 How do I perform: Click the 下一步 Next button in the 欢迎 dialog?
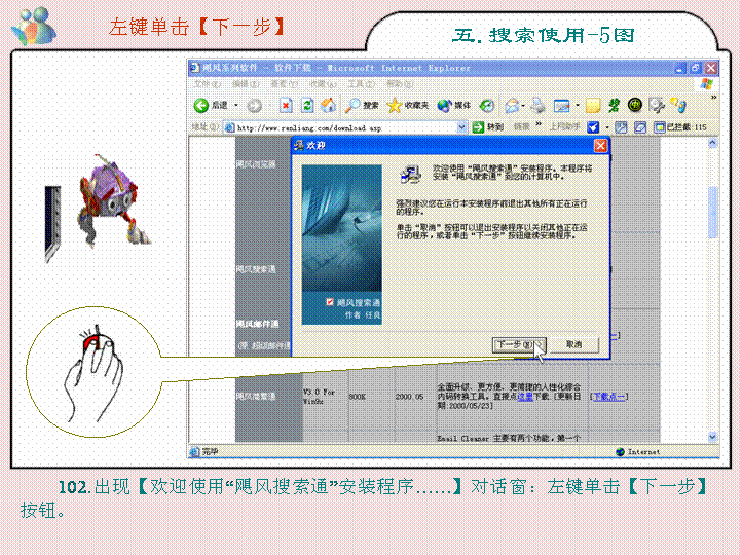(519, 345)
